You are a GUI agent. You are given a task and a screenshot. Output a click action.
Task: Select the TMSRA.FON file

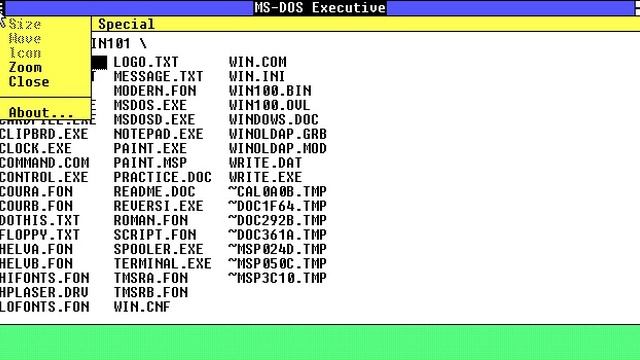click(x=151, y=278)
